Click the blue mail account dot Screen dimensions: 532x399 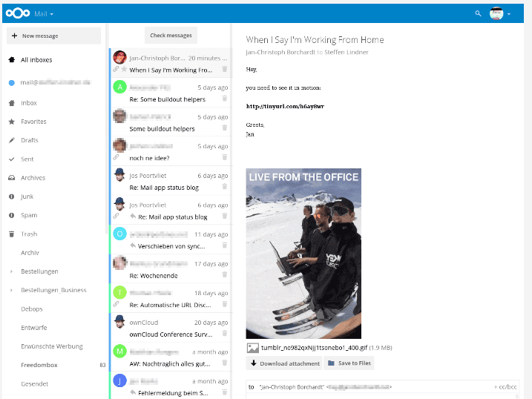(x=12, y=82)
